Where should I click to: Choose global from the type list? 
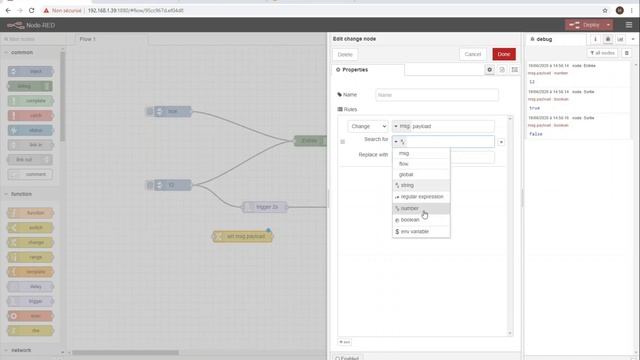(421, 175)
